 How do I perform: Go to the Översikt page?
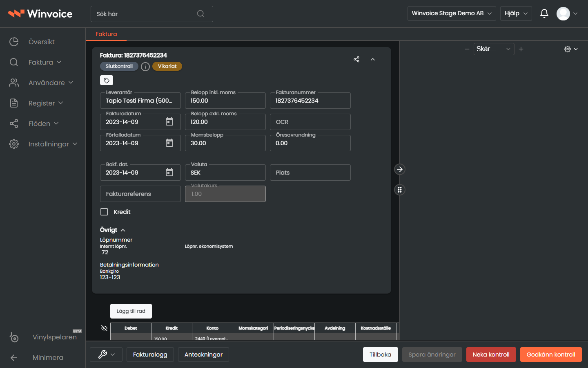pos(41,42)
